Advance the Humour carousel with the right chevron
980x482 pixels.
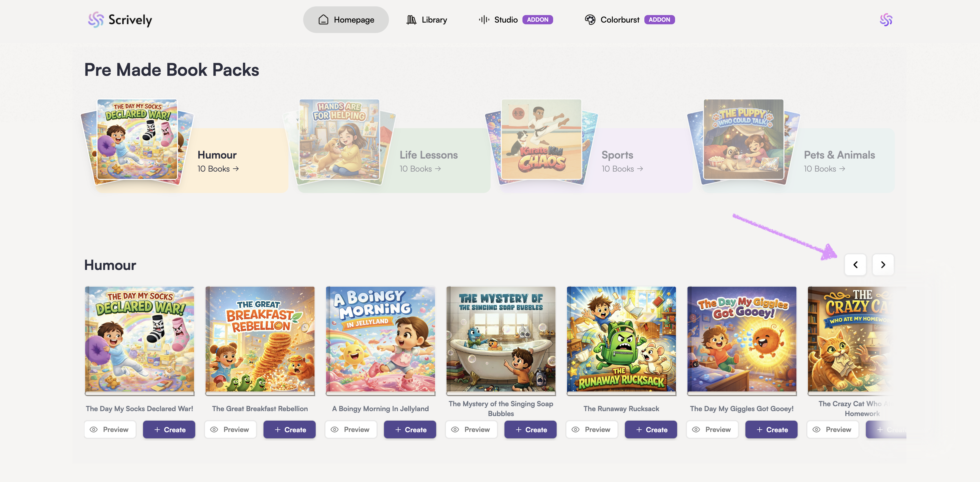click(x=883, y=264)
